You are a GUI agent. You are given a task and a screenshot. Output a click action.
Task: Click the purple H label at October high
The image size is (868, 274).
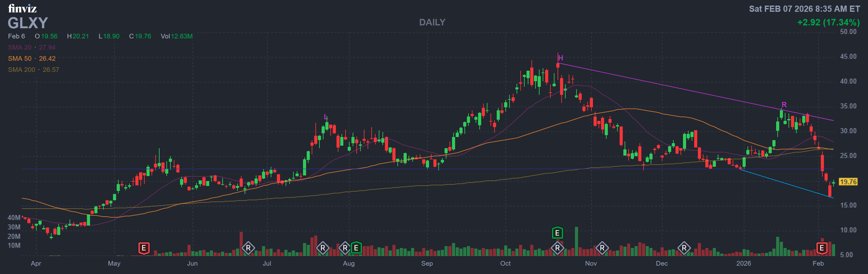click(560, 58)
